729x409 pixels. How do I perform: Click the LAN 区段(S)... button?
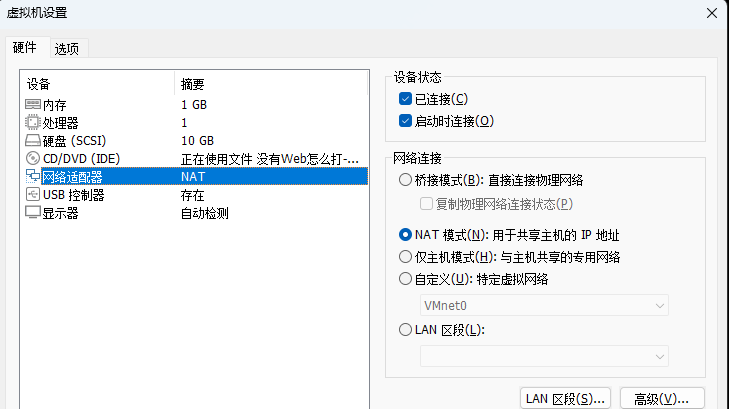click(x=565, y=399)
